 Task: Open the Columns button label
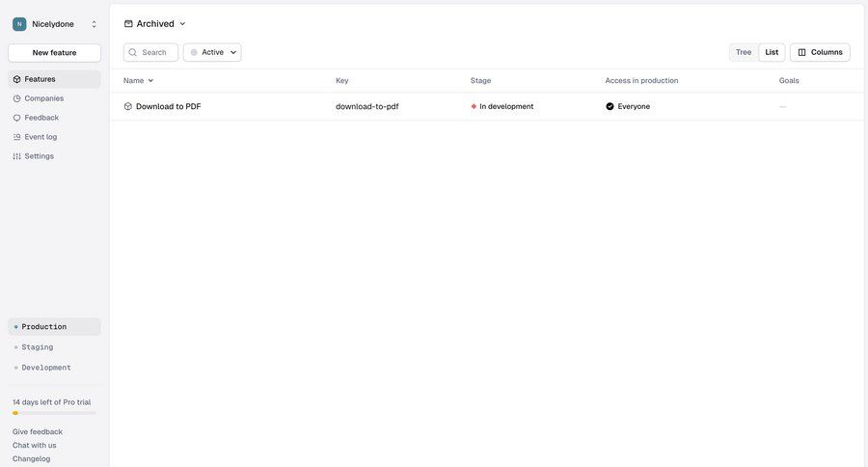(x=827, y=52)
